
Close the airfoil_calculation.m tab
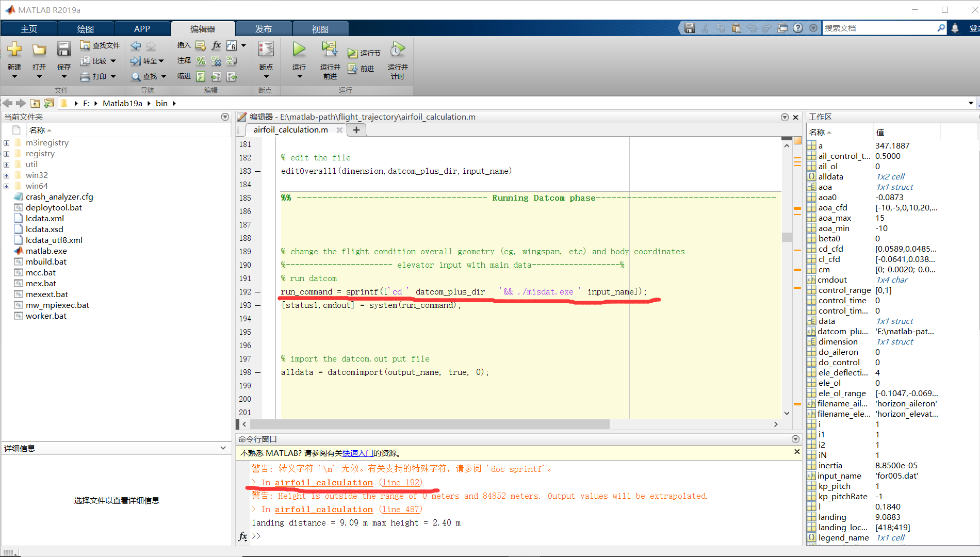pyautogui.click(x=339, y=130)
